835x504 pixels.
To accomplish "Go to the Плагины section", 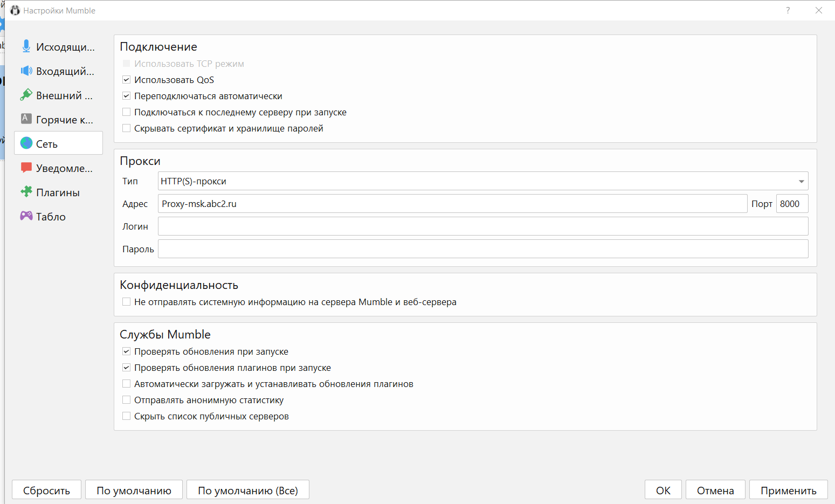I will pos(58,192).
